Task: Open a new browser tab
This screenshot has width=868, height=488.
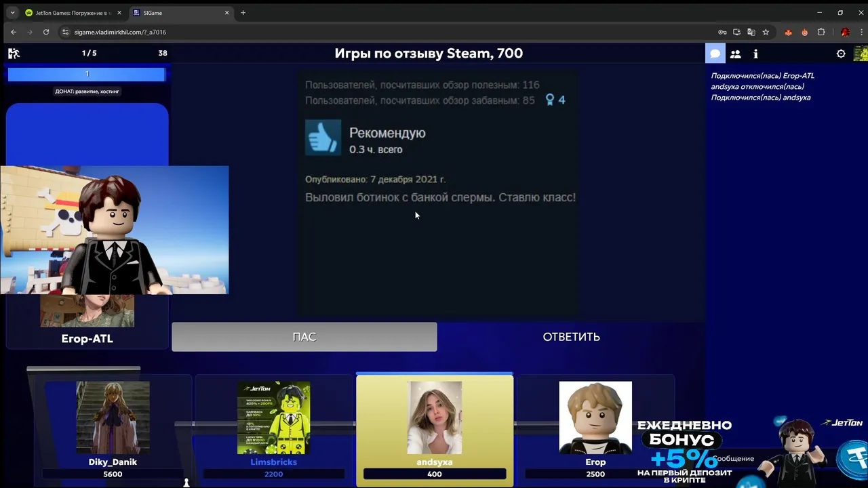Action: [243, 13]
